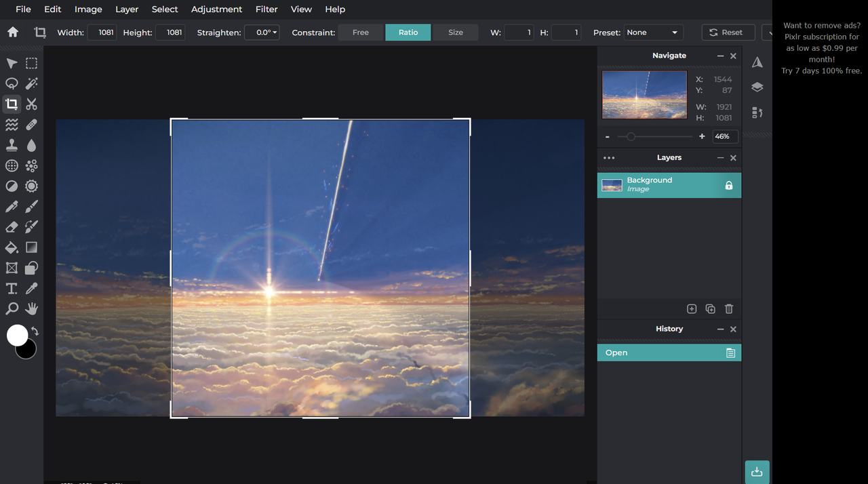Activate the Scissors cutout tool
Viewport: 868px width, 484px height.
pos(31,104)
